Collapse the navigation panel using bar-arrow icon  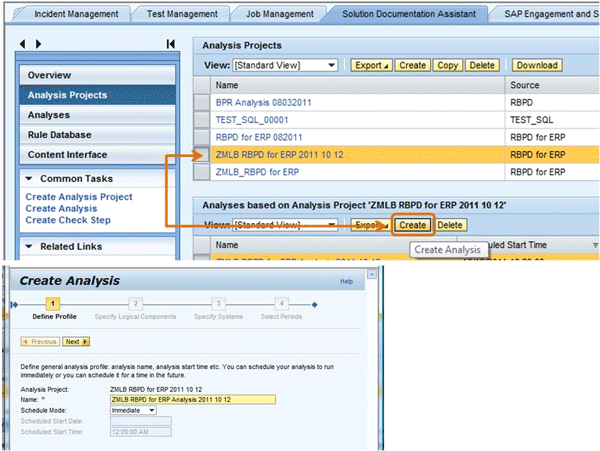point(170,44)
